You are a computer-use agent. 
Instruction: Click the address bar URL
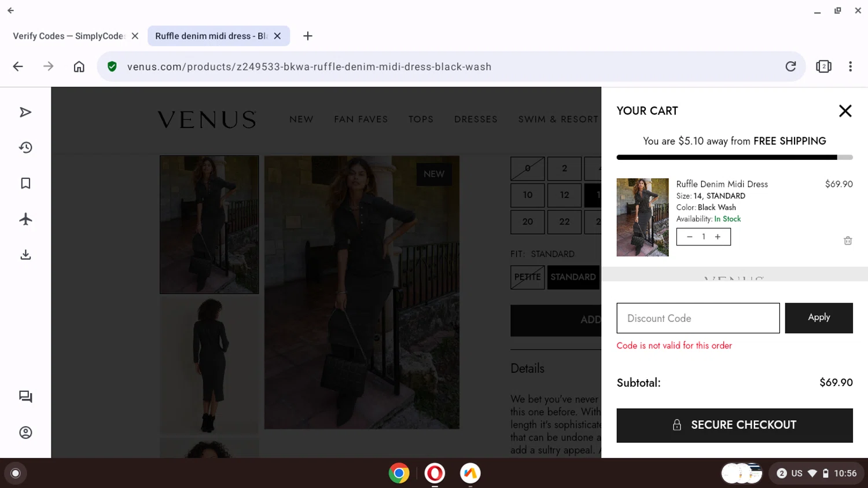coord(309,67)
